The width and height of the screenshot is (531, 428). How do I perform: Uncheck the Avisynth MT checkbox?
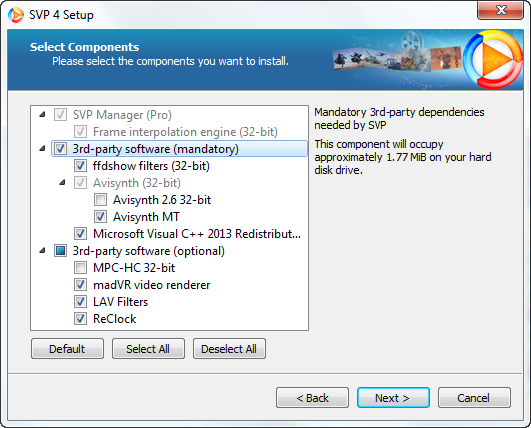pyautogui.click(x=101, y=217)
